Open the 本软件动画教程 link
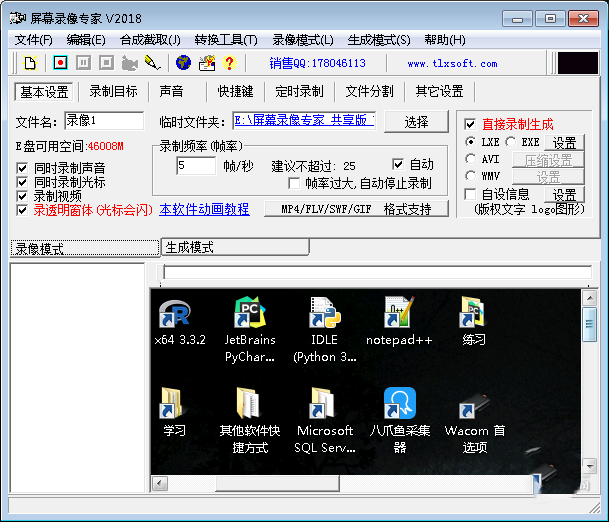The height and width of the screenshot is (522, 609). 204,210
